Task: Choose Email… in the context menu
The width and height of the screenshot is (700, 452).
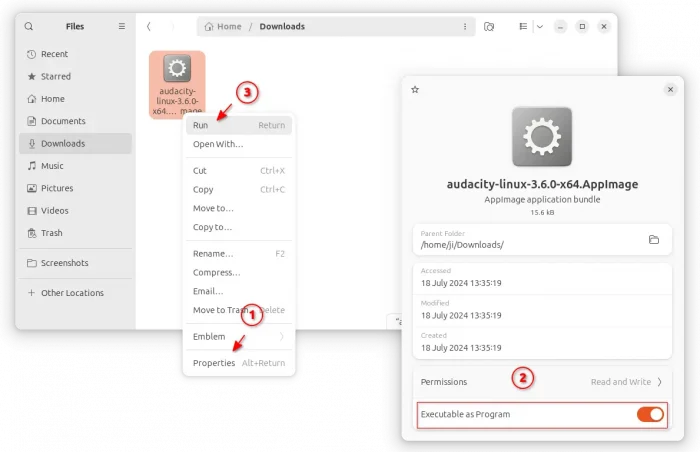Action: point(239,291)
